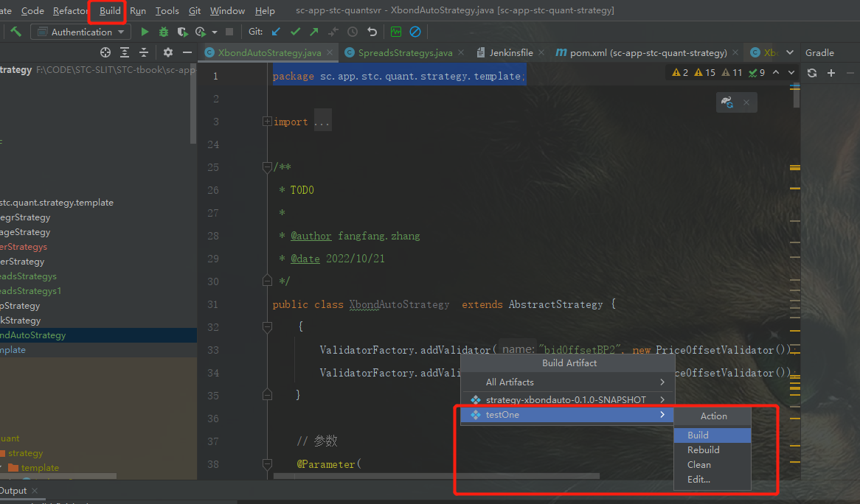
Task: Rollback changes with the undo arrow icon
Action: [x=372, y=32]
